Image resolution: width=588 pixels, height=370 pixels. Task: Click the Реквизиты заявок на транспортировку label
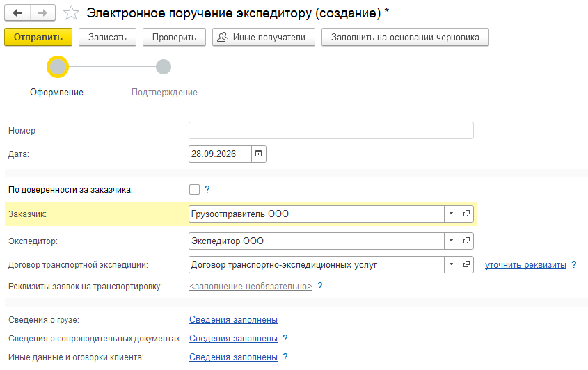(x=85, y=287)
